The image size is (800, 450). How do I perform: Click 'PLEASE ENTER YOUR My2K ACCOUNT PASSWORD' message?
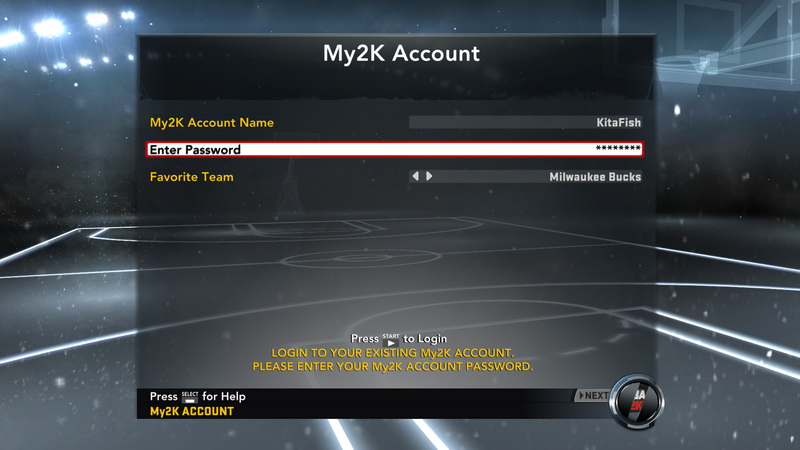tap(392, 367)
